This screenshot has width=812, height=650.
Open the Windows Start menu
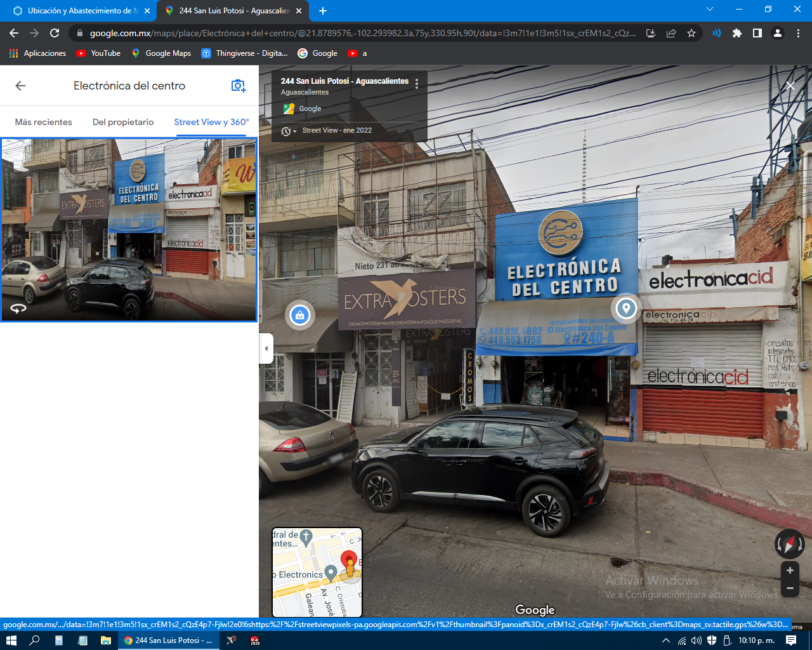pyautogui.click(x=11, y=640)
